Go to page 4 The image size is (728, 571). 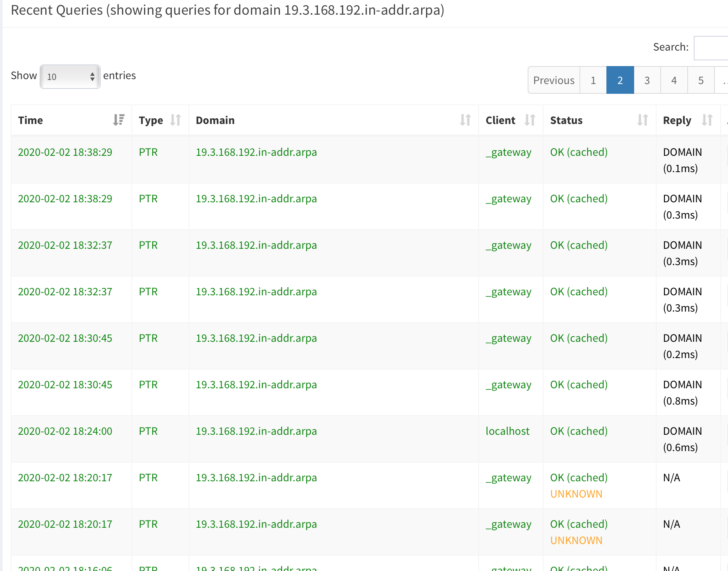click(674, 80)
